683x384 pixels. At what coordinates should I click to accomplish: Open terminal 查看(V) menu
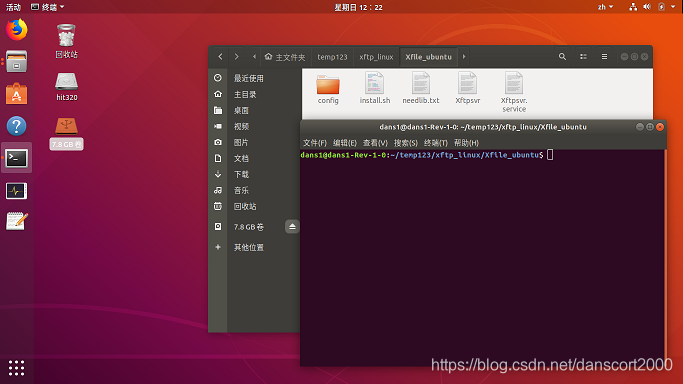[375, 143]
